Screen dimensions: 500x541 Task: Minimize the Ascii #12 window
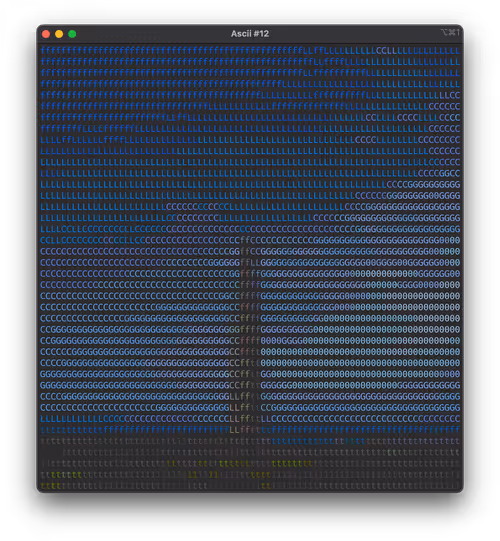59,34
